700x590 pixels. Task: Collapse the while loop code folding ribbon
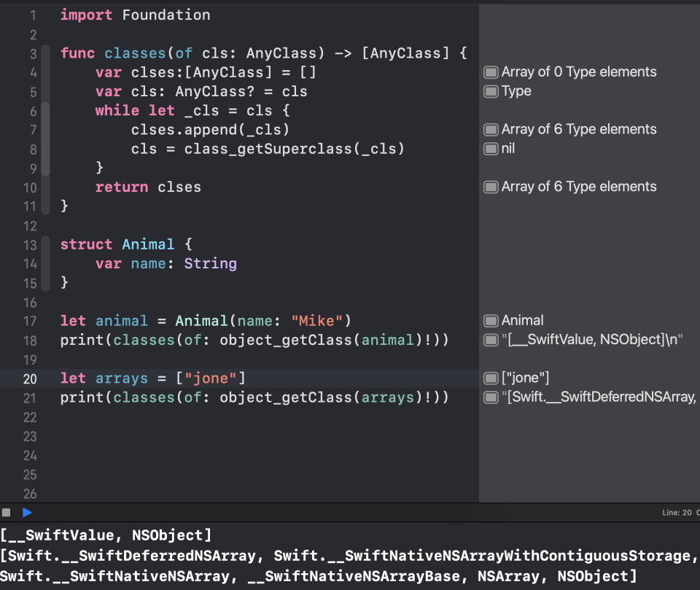[x=45, y=139]
